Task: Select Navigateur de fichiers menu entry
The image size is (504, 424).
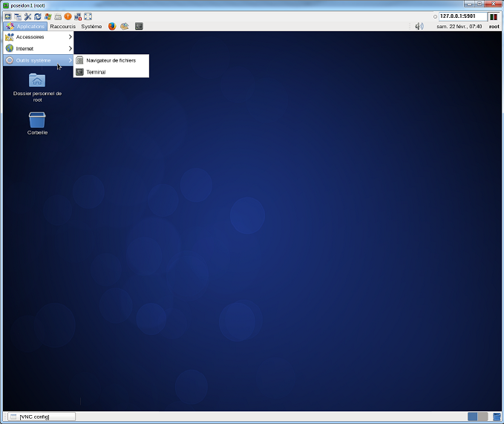Action: tap(111, 60)
